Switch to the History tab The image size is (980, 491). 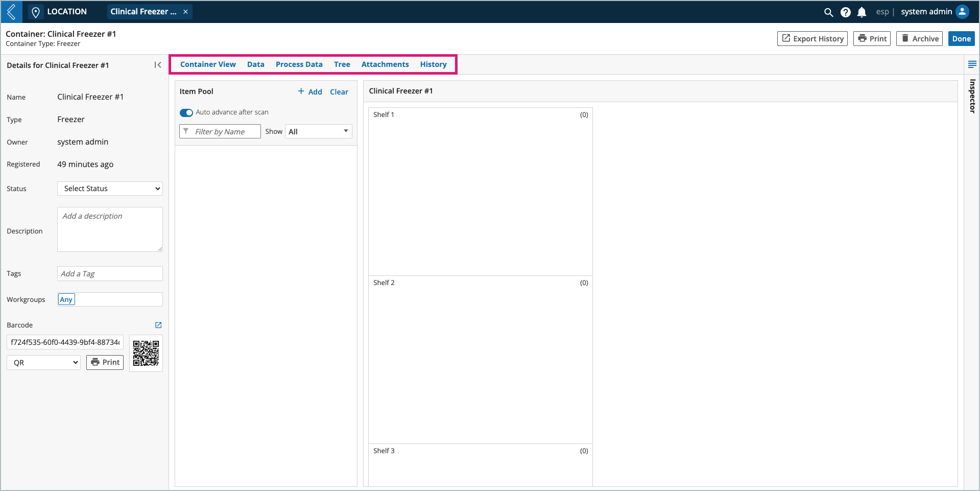tap(434, 64)
